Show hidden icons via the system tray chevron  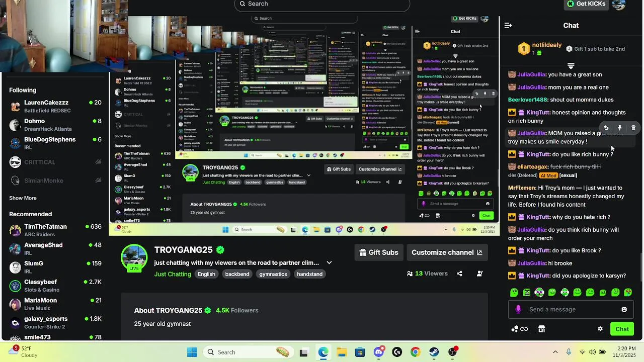click(555, 352)
